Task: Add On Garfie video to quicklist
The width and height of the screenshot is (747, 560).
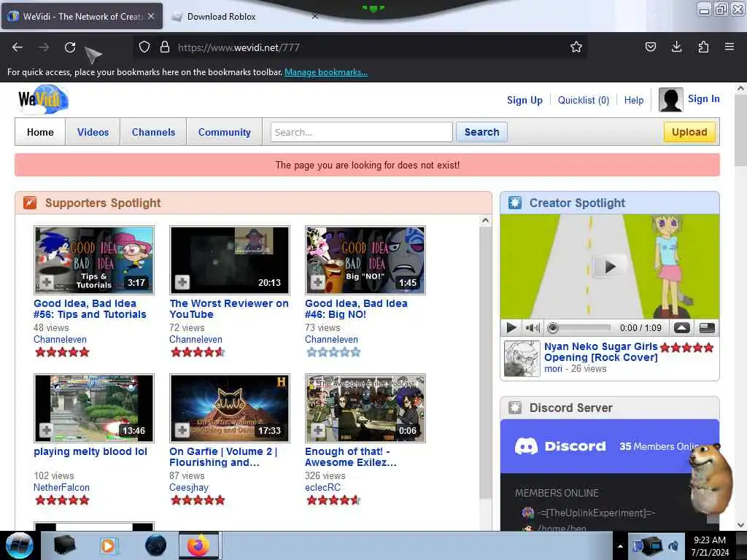Action: click(182, 430)
